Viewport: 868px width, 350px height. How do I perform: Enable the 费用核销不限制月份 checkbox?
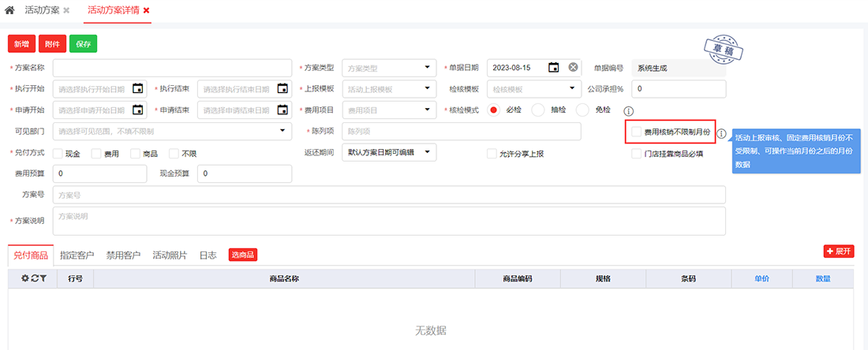point(636,132)
